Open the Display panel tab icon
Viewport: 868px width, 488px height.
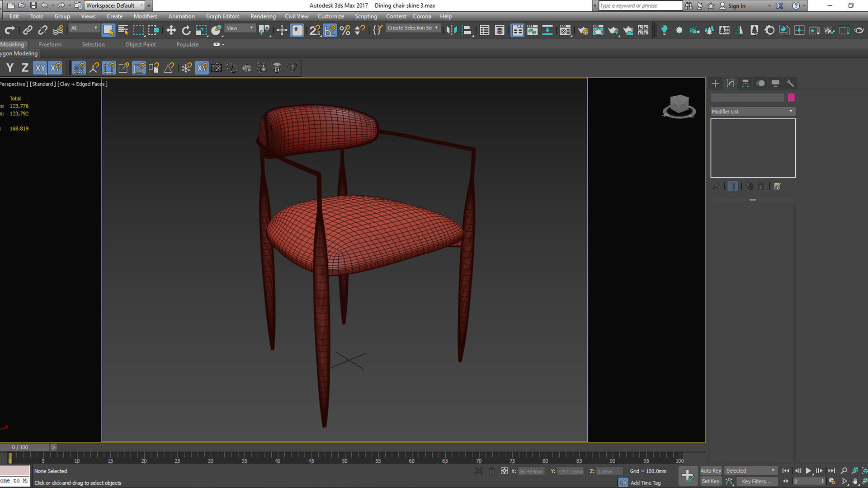[x=775, y=83]
